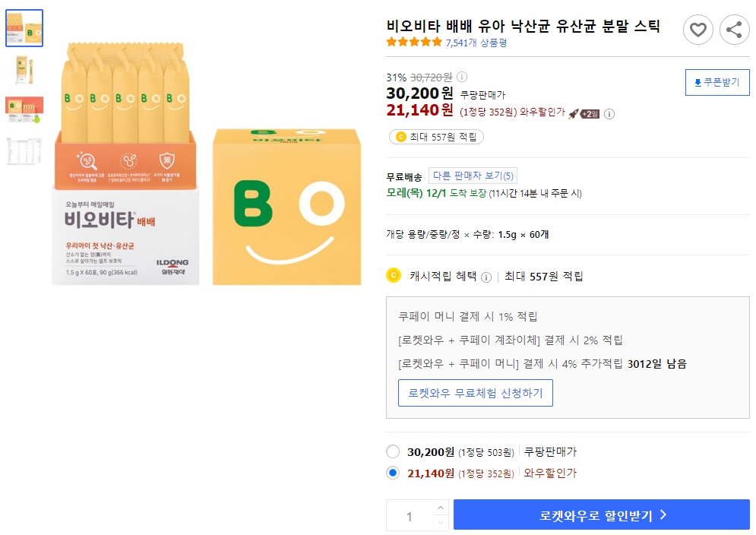Screen dimensions: 756x535
Task: Select the second product thumbnail
Action: (x=24, y=68)
